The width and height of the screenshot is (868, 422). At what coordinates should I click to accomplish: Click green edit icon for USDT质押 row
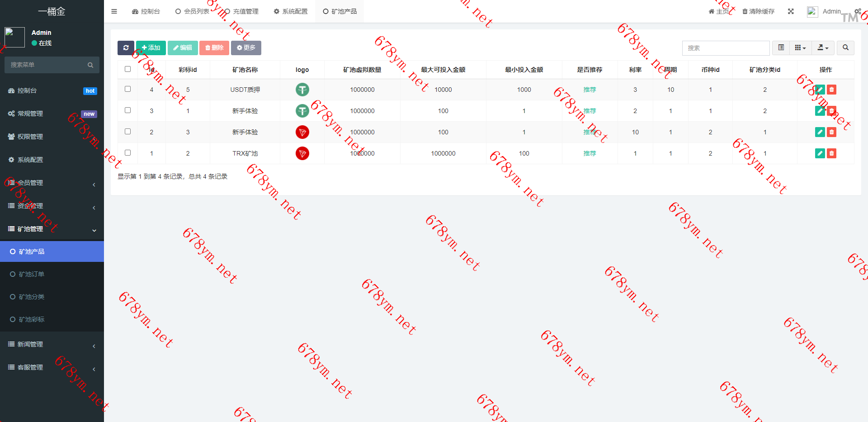click(x=820, y=90)
